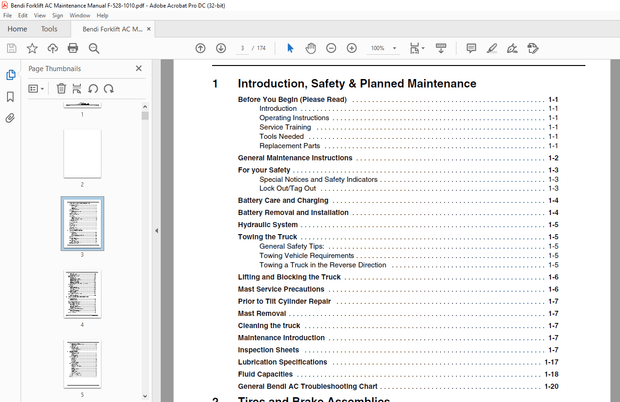Close the Page Thumbnails panel
620x402 pixels.
(x=139, y=68)
